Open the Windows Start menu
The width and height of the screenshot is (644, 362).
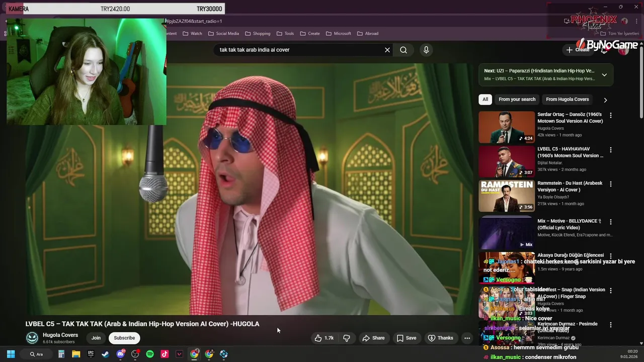pos(11,354)
